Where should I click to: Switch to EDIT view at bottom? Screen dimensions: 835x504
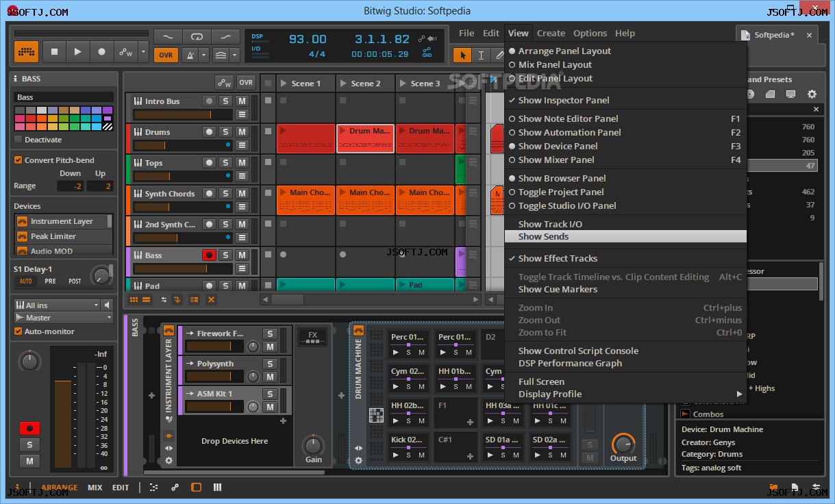(x=121, y=488)
